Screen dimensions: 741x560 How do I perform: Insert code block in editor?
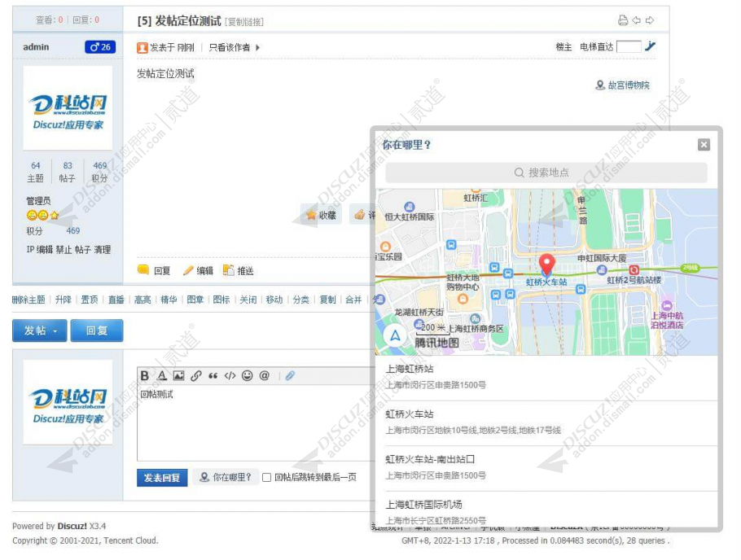coord(230,376)
